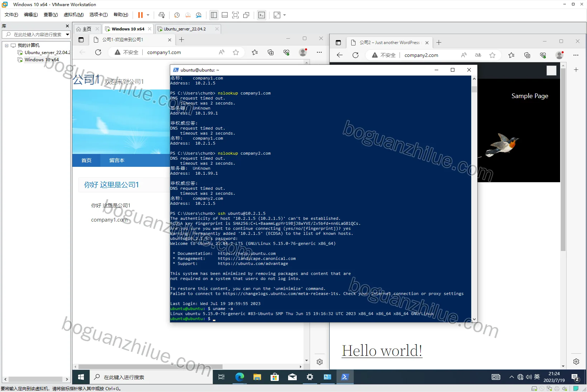This screenshot has height=392, width=587.
Task: Open profile in company2 browser window
Action: [x=559, y=55]
